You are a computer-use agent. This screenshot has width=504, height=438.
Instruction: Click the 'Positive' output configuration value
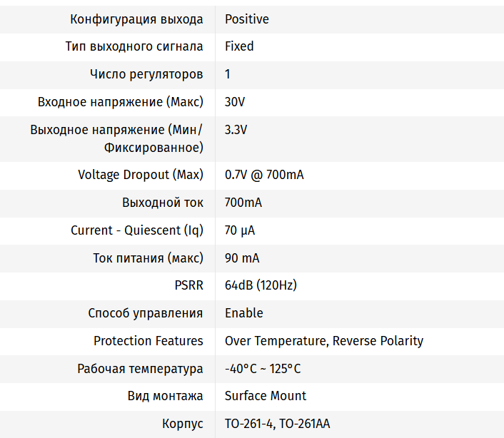coord(246,19)
